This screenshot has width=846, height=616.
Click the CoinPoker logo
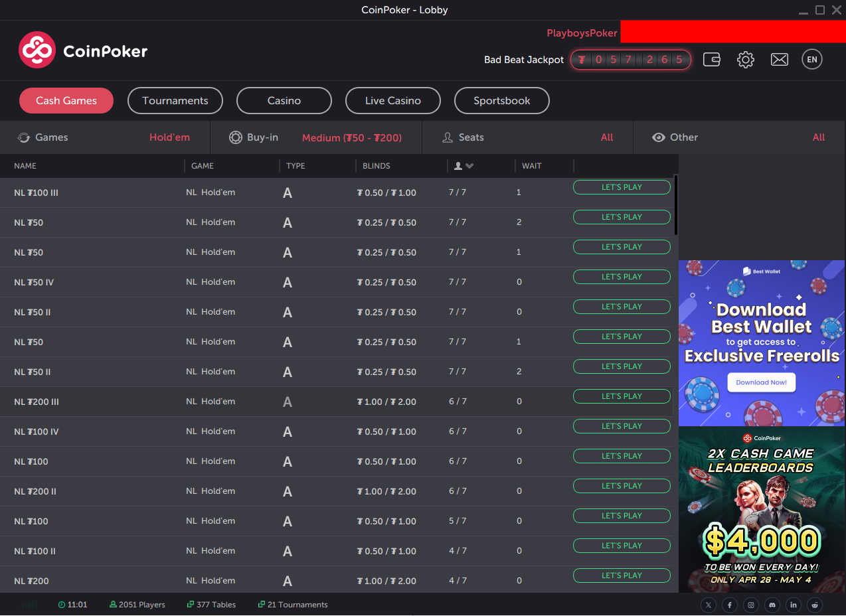[83, 50]
